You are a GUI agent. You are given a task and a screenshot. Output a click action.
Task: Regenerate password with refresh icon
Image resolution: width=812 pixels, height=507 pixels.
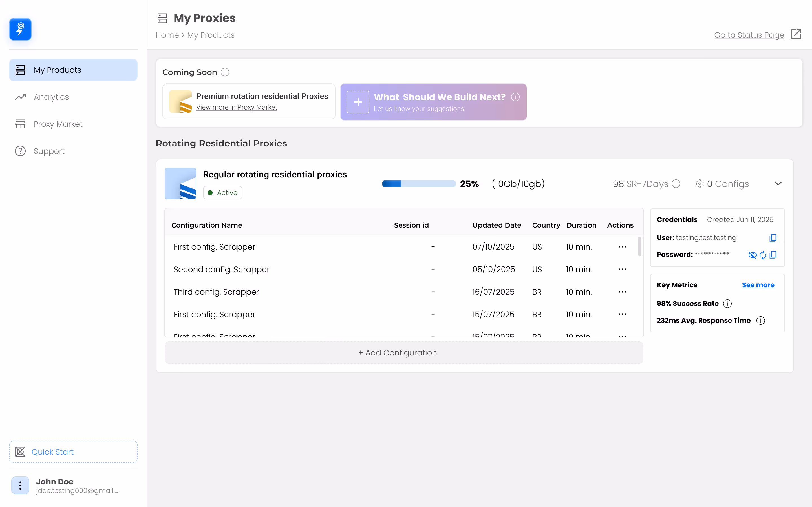(x=763, y=255)
